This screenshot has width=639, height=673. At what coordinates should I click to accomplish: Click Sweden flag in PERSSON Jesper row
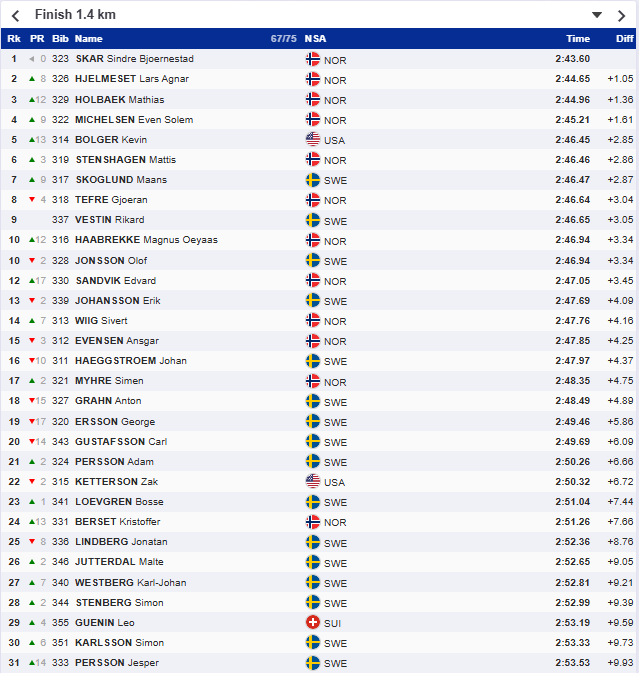click(x=313, y=662)
